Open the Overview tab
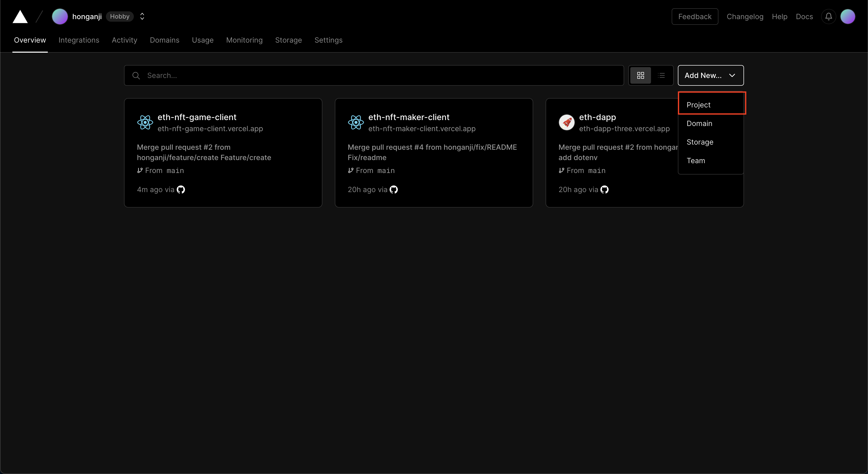Screen dimensions: 868x474 pyautogui.click(x=30, y=40)
